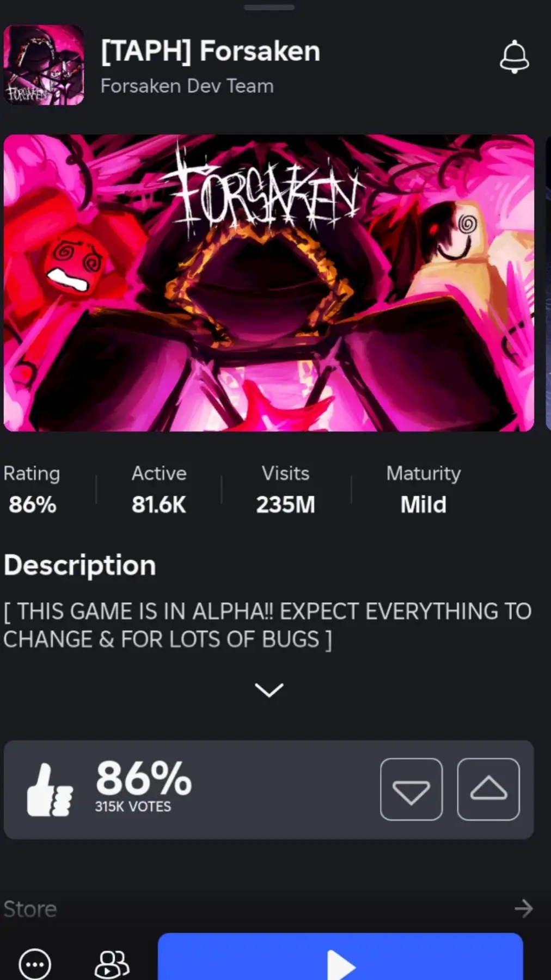Open Forsaken Dev Team creator page
The width and height of the screenshot is (551, 980).
point(187,86)
